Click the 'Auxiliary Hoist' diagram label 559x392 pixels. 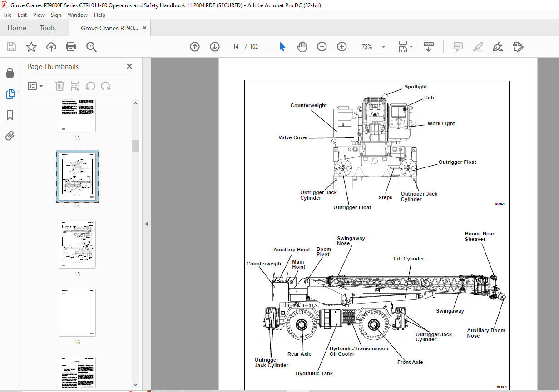(x=292, y=250)
